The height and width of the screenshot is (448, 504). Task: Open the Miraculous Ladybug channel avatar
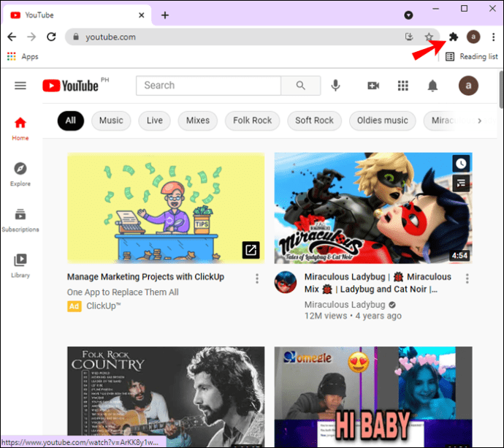pyautogui.click(x=286, y=282)
